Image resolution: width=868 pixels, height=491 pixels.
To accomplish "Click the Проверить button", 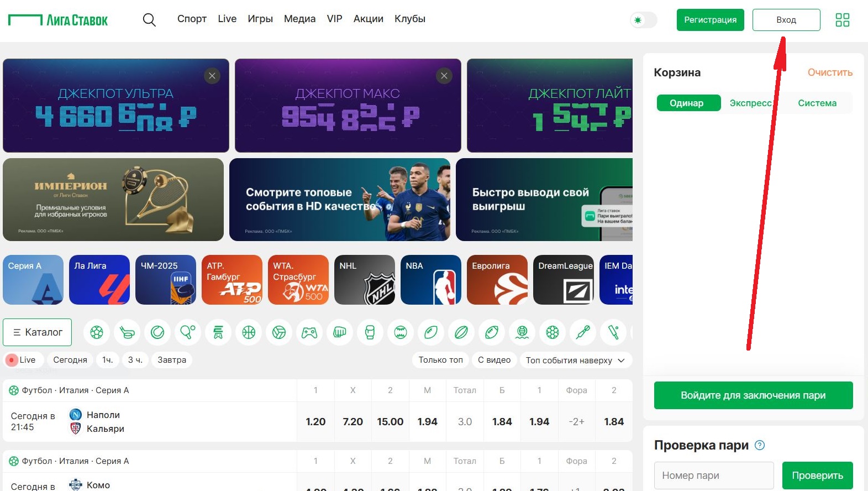I will [818, 476].
